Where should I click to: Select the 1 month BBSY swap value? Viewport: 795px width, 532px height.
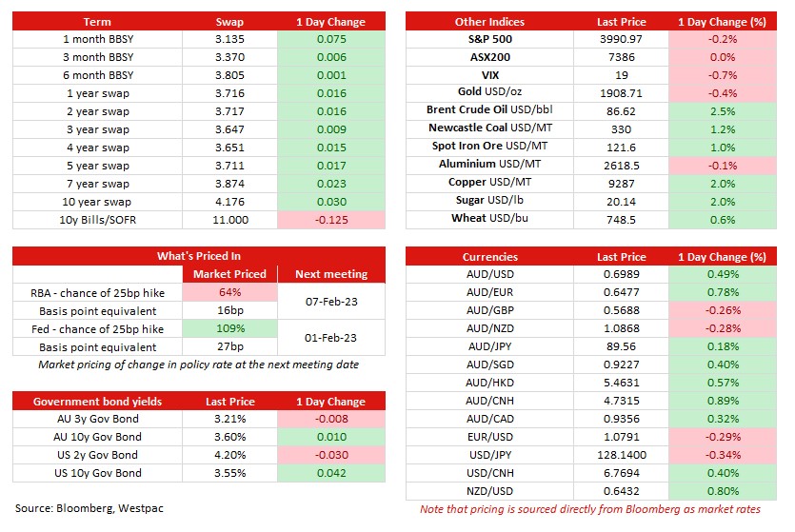pyautogui.click(x=229, y=39)
